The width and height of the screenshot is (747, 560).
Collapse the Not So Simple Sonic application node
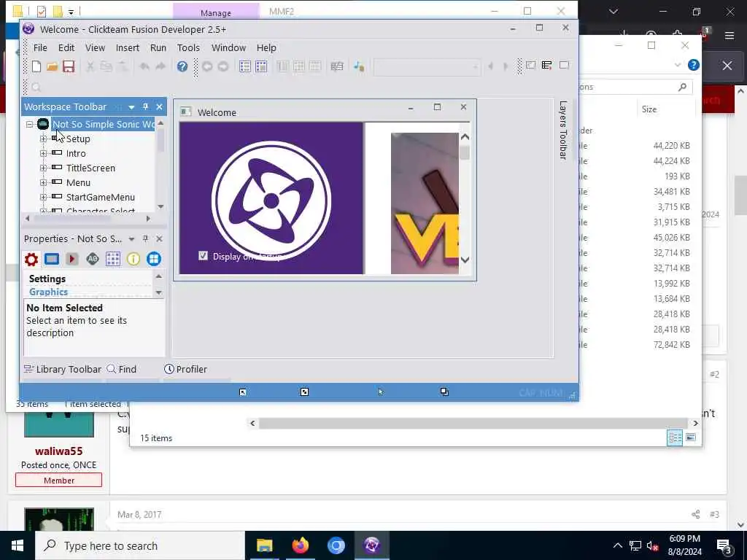29,124
